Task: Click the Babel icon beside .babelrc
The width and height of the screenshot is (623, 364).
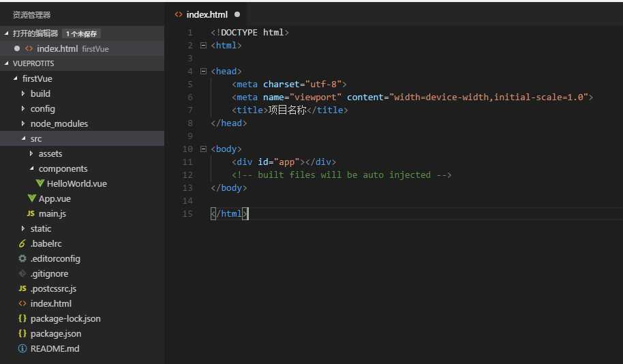Action: (x=22, y=243)
